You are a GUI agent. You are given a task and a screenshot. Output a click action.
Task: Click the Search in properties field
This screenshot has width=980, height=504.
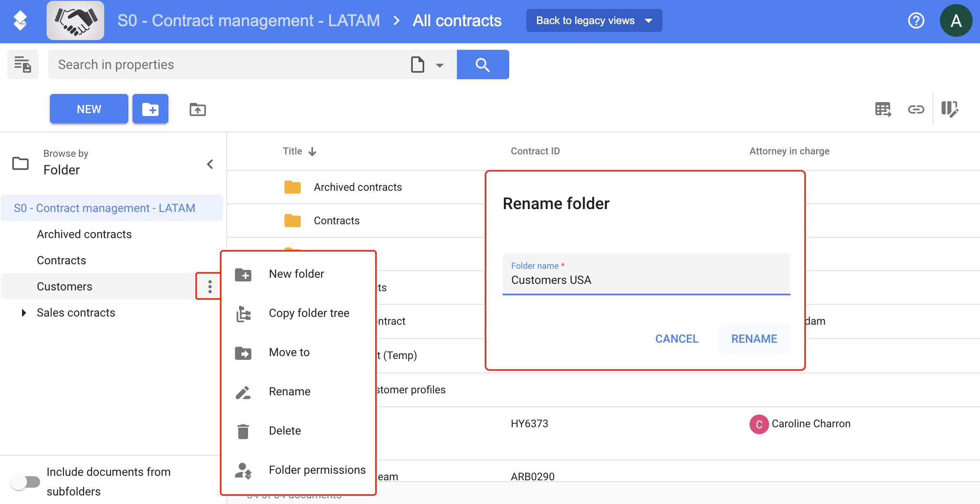[229, 65]
